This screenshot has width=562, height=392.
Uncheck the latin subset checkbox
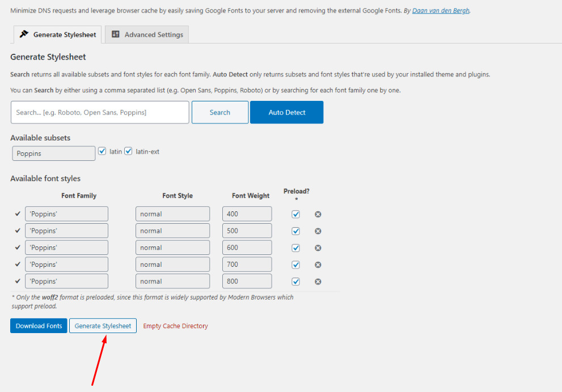[102, 151]
